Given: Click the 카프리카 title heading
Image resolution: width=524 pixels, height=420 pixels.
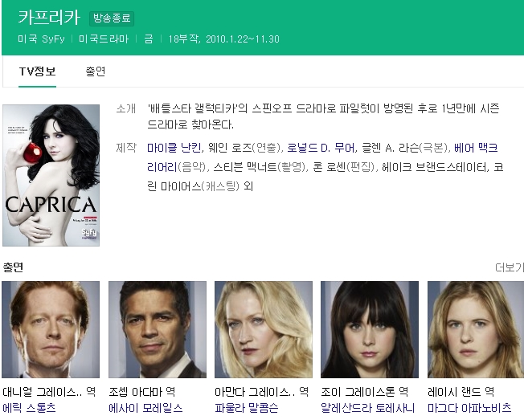Looking at the screenshot, I should 49,17.
